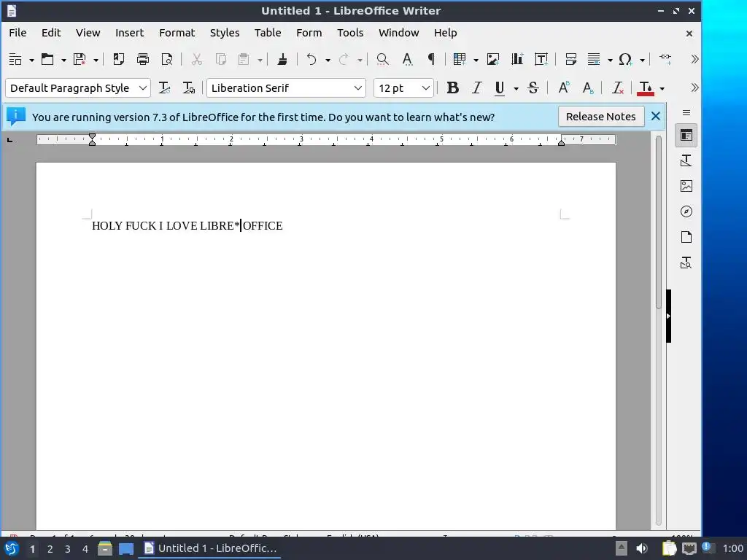This screenshot has width=747, height=560.
Task: Print the document via printer icon
Action: (143, 59)
